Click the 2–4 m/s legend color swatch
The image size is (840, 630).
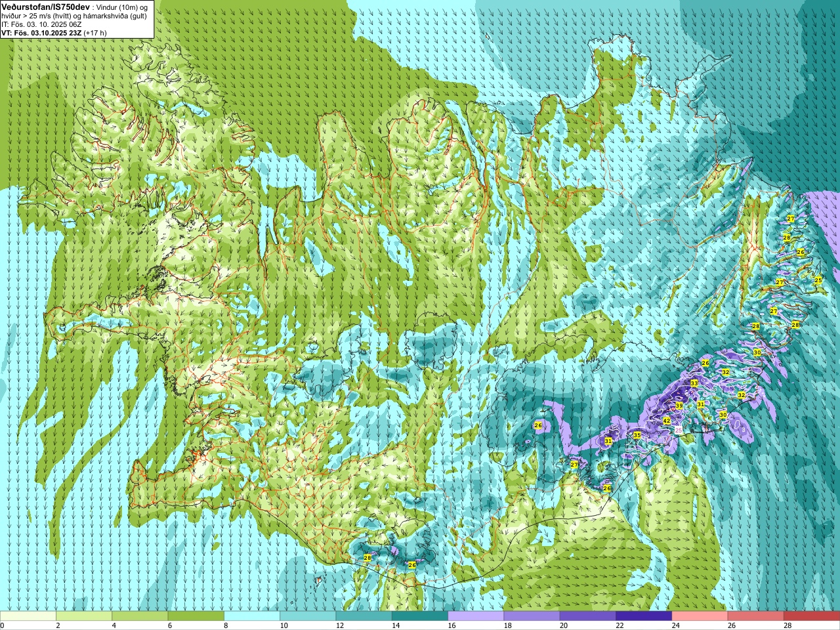pos(84,616)
